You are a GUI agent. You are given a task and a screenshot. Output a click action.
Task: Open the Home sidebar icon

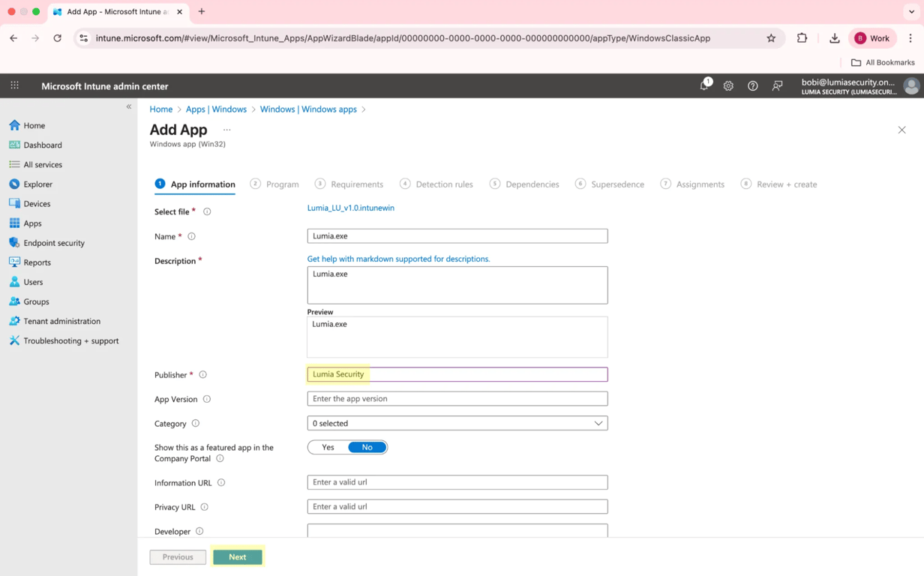tap(14, 125)
